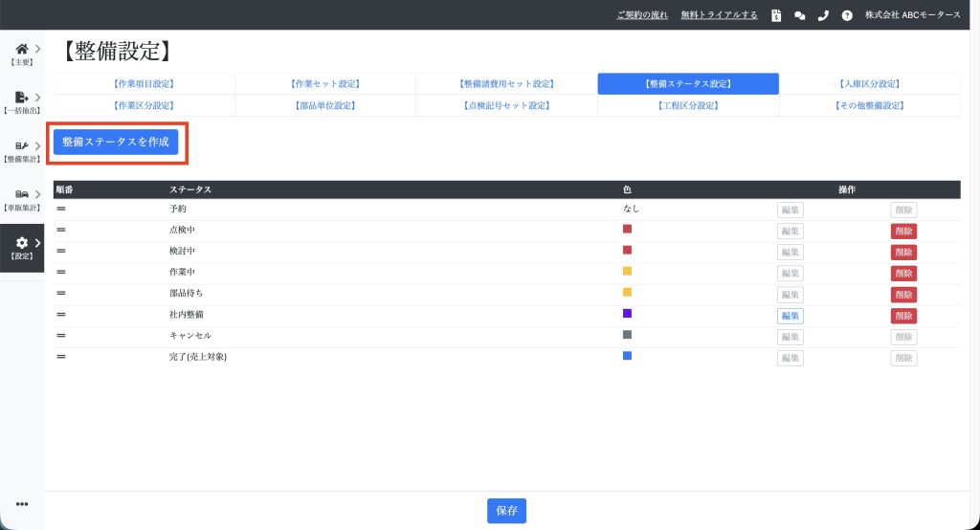980x530 pixels.
Task: Click the 【設定】 gear icon
Action: (21, 243)
